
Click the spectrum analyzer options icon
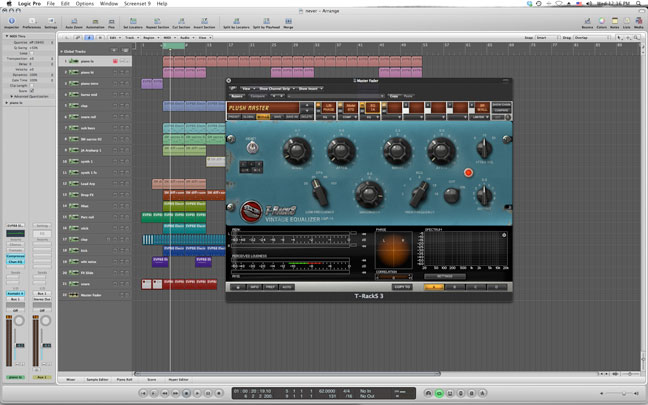coord(504,235)
